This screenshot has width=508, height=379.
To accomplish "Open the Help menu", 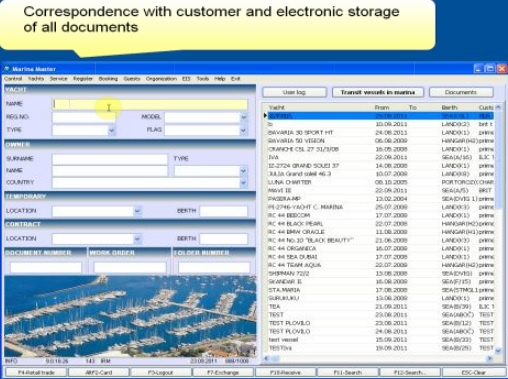I will click(x=220, y=79).
